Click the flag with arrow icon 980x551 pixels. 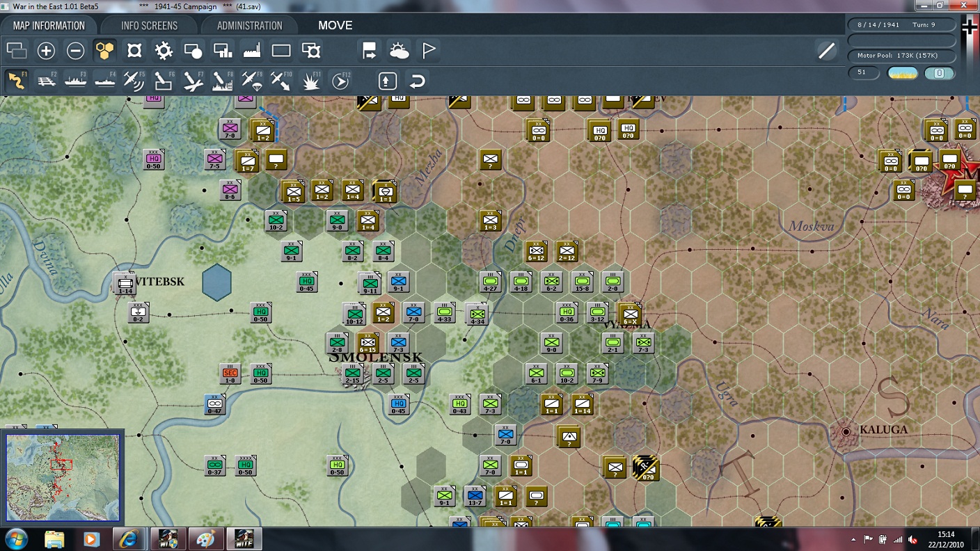tap(370, 51)
